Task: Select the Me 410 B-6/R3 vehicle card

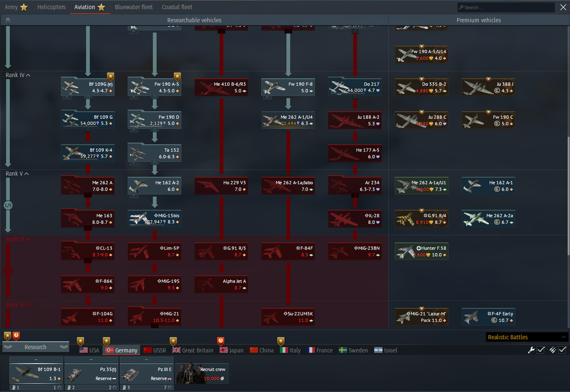Action: (x=222, y=87)
